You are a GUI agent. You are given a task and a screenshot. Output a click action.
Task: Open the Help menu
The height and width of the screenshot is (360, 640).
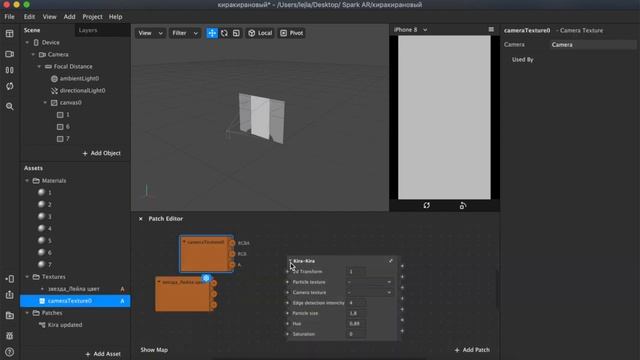tap(116, 17)
